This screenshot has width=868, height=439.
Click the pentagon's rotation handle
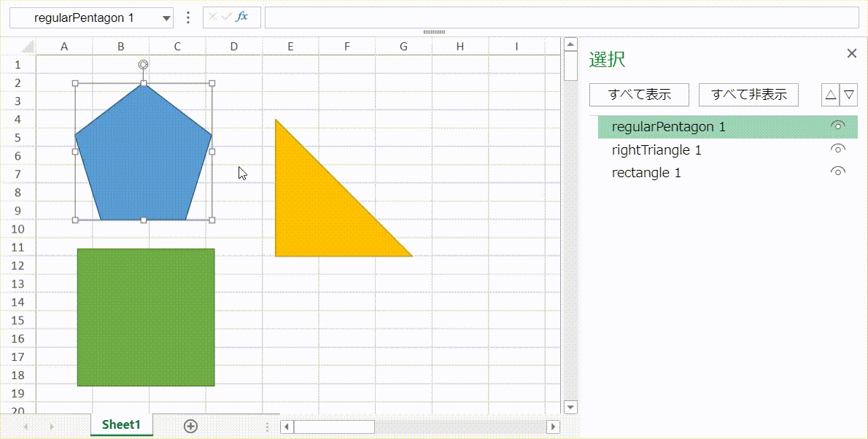pos(144,65)
